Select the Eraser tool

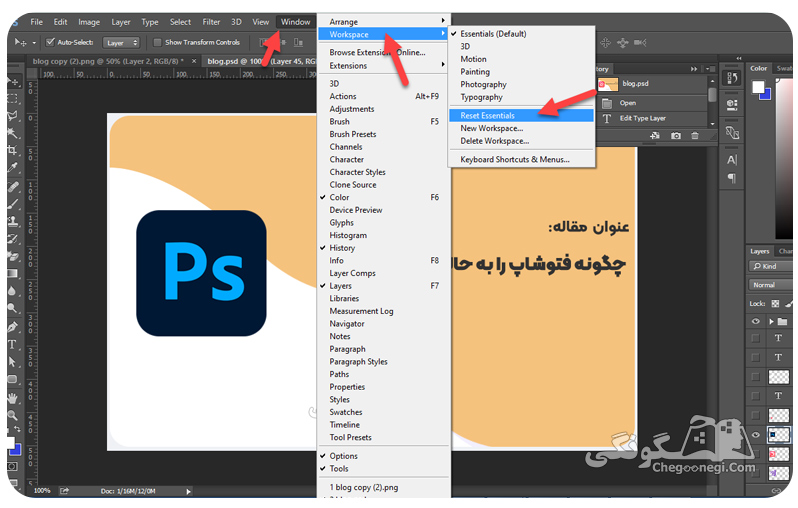13,256
